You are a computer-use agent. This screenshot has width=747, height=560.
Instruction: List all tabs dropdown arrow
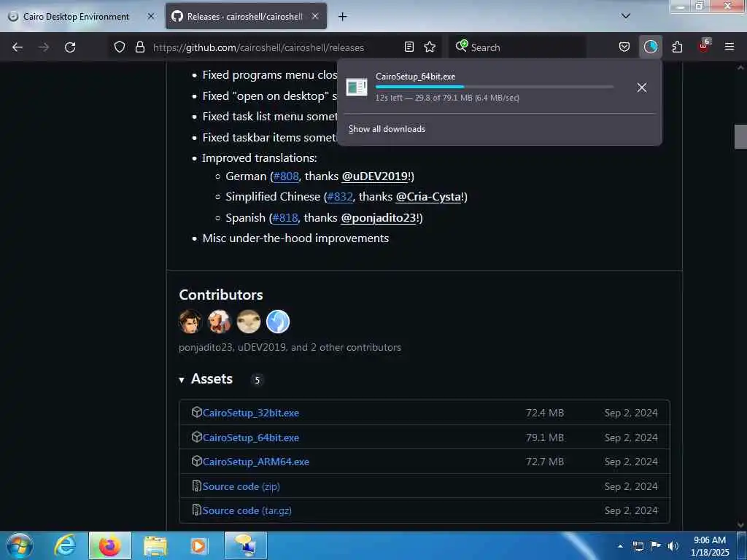click(626, 16)
